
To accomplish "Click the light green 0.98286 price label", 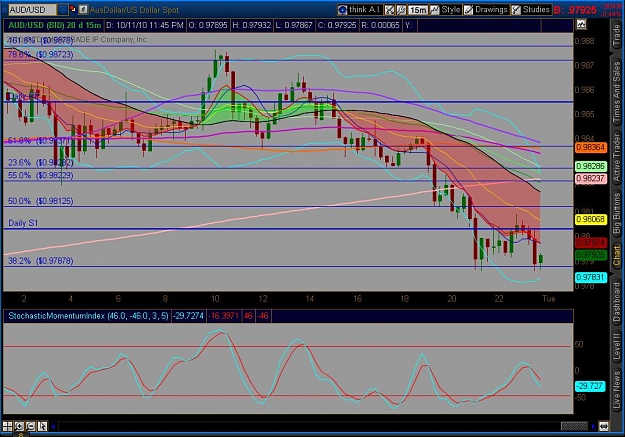I will (x=591, y=166).
